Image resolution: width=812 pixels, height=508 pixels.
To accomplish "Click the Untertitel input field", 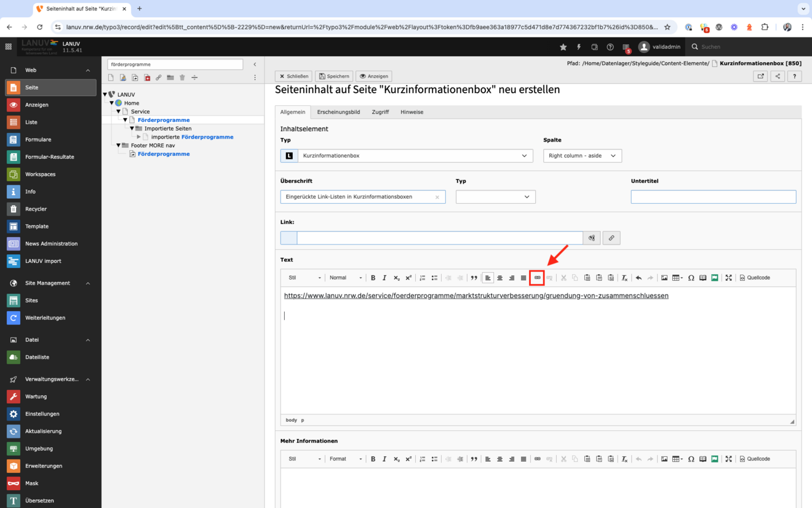I will click(x=714, y=196).
